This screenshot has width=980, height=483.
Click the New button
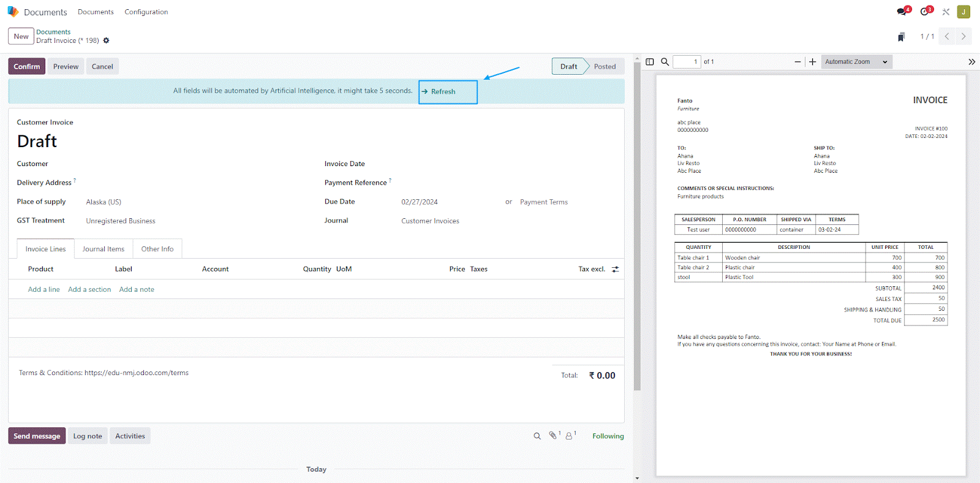(21, 36)
